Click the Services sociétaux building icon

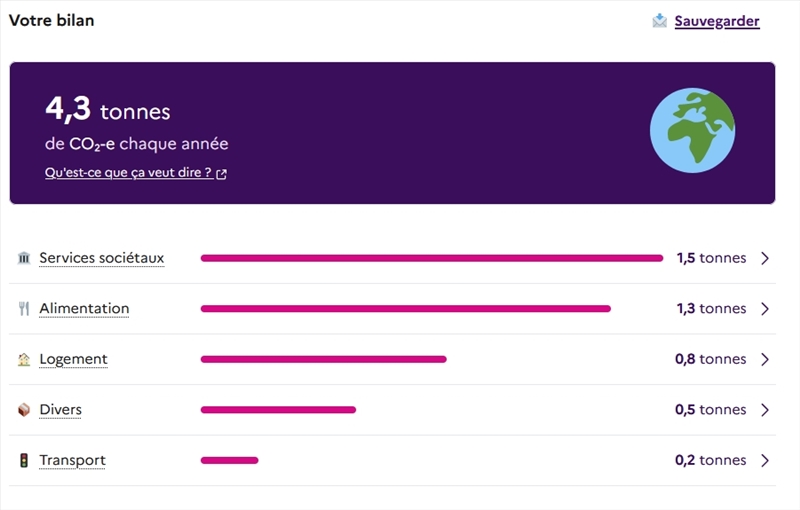(24, 258)
